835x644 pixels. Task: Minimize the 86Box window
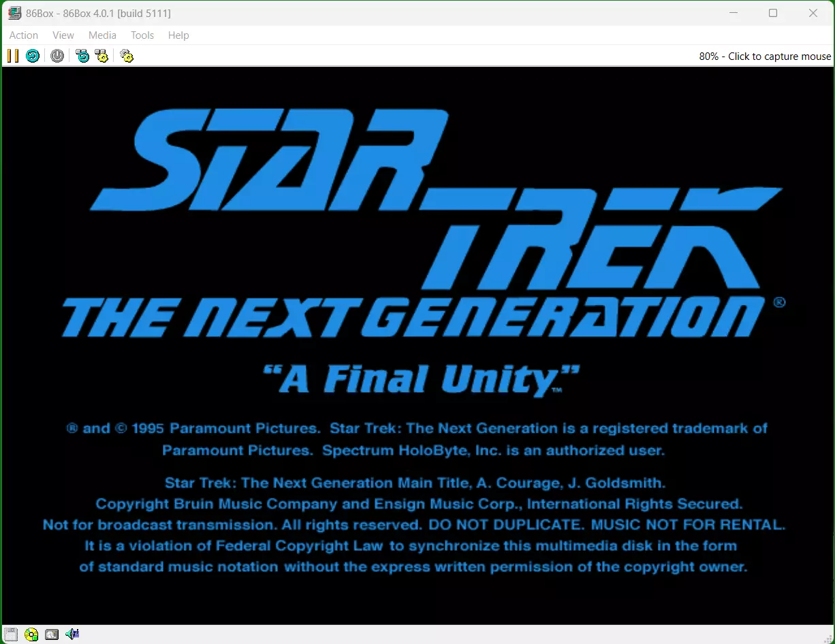(x=733, y=13)
